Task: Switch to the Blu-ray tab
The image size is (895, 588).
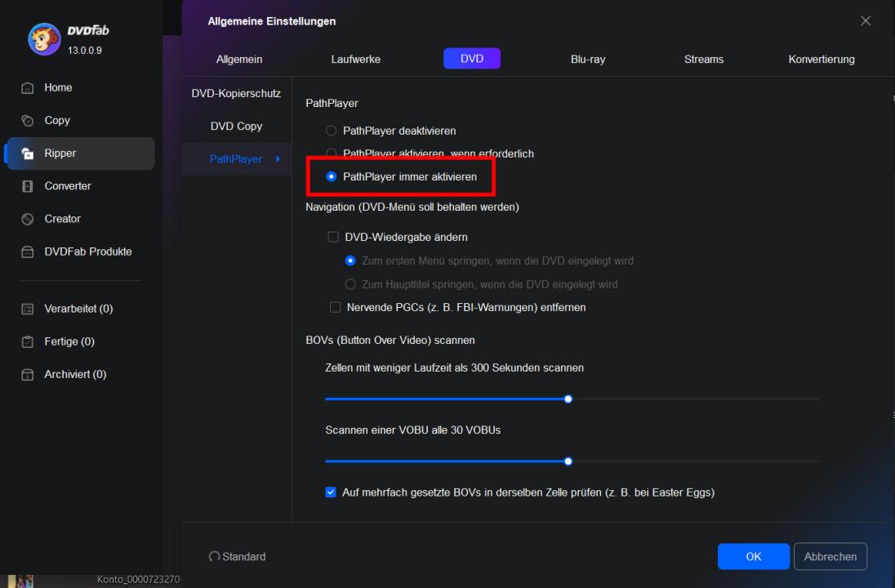Action: (588, 59)
